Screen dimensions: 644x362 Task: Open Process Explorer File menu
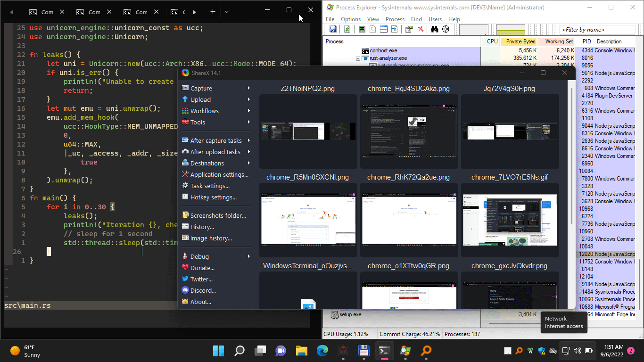pyautogui.click(x=330, y=19)
